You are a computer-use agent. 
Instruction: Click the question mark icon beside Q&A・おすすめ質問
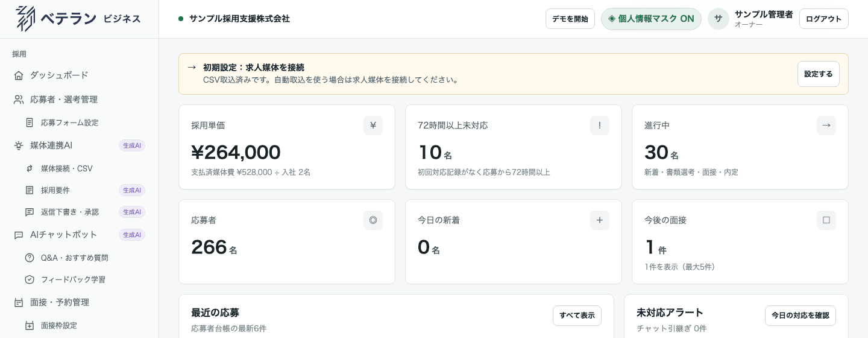(x=30, y=258)
